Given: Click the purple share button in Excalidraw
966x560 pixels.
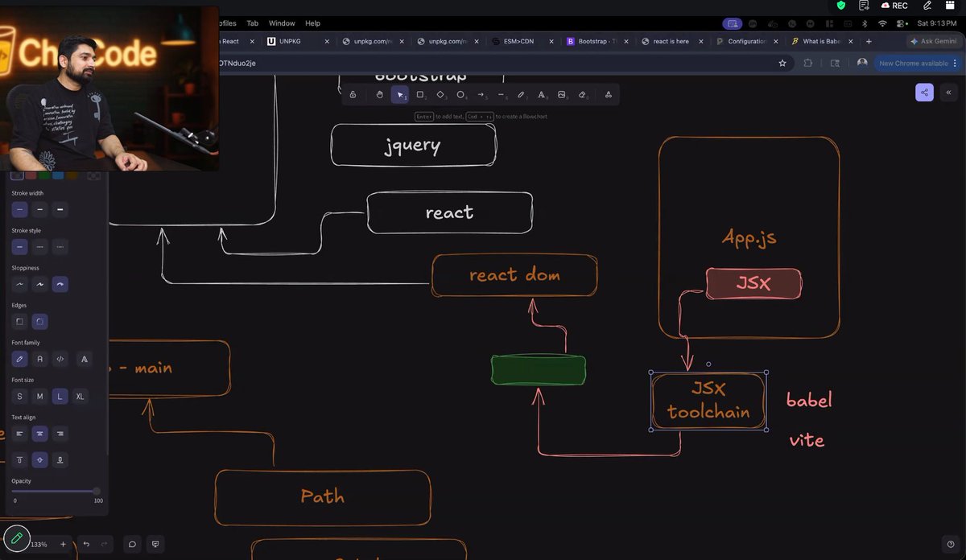Looking at the screenshot, I should [x=924, y=93].
